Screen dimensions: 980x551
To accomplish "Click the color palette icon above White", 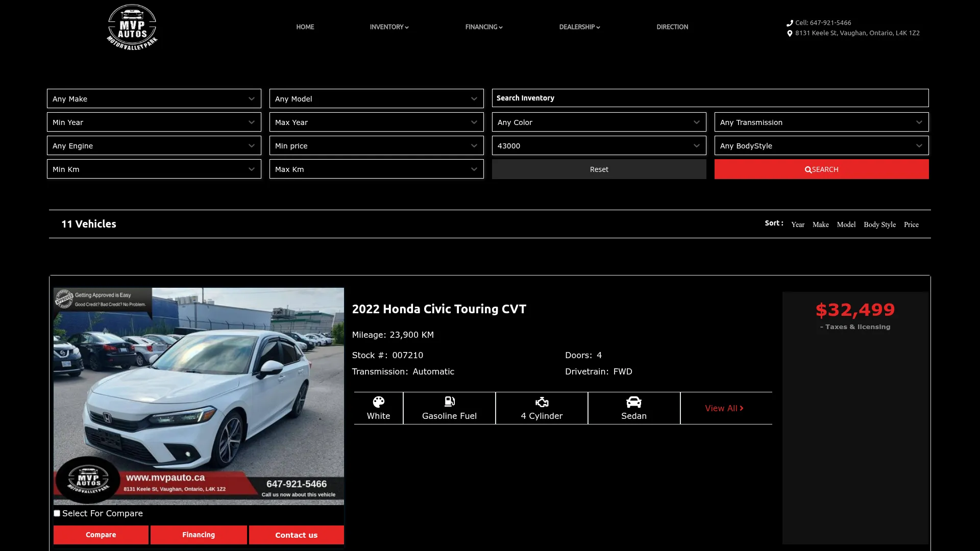I will coord(378,402).
